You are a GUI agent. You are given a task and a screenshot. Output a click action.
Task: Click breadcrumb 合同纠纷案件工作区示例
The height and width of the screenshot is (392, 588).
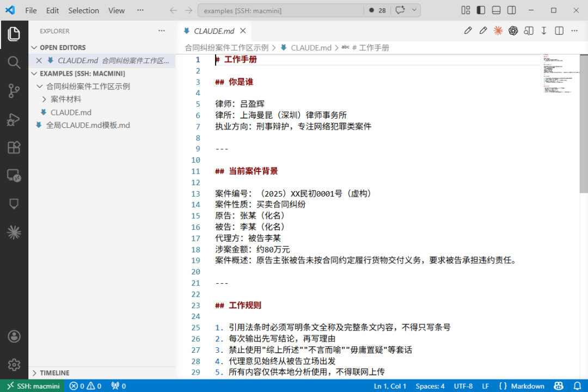point(226,48)
